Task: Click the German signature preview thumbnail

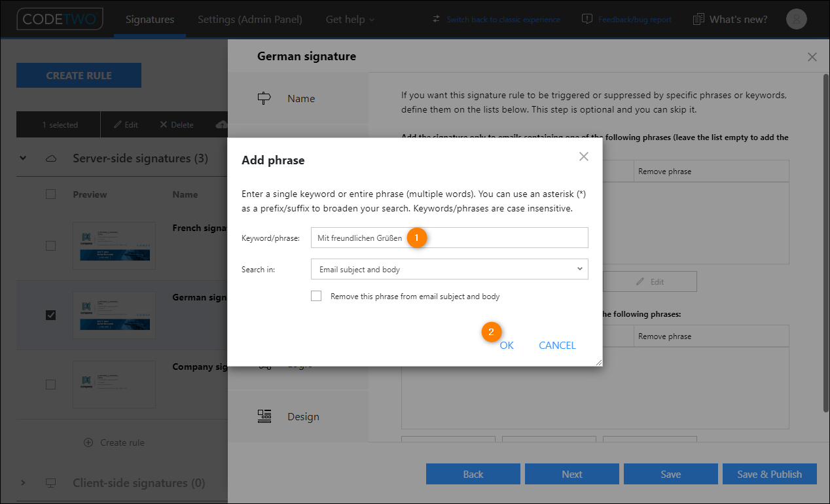Action: click(x=115, y=315)
